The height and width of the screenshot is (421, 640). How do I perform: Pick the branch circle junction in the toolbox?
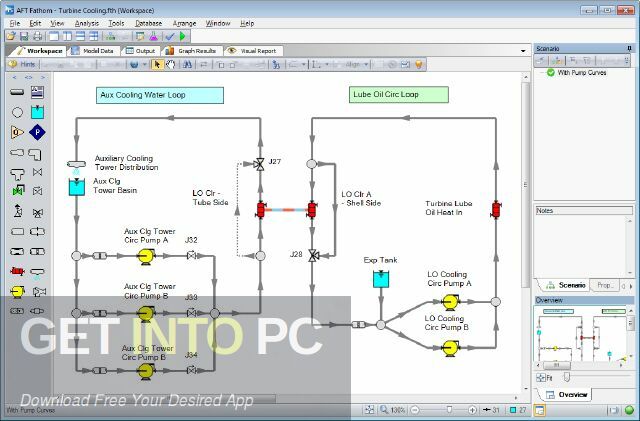[x=17, y=112]
